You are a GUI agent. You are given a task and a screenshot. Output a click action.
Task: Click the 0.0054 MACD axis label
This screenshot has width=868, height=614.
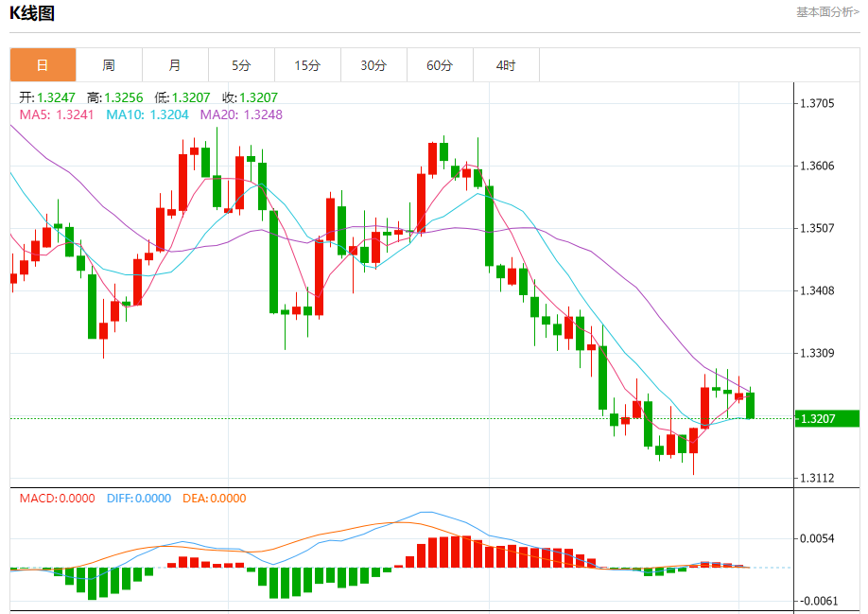point(817,538)
